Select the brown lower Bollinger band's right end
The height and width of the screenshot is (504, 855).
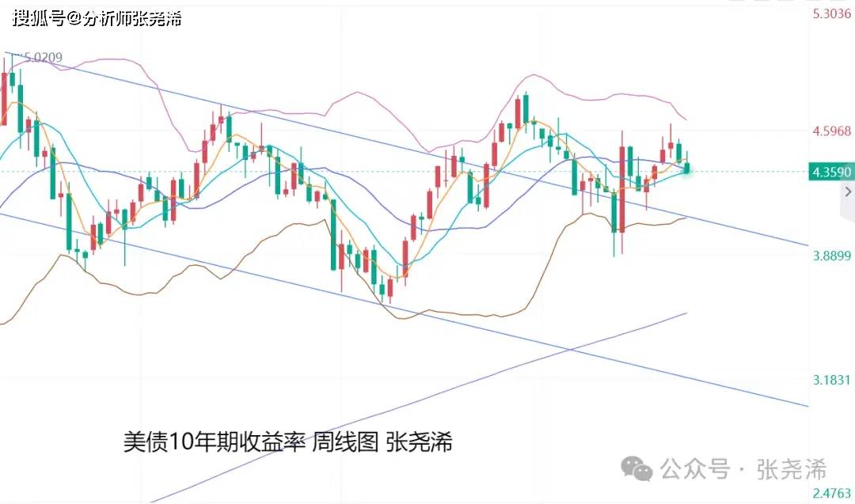686,218
